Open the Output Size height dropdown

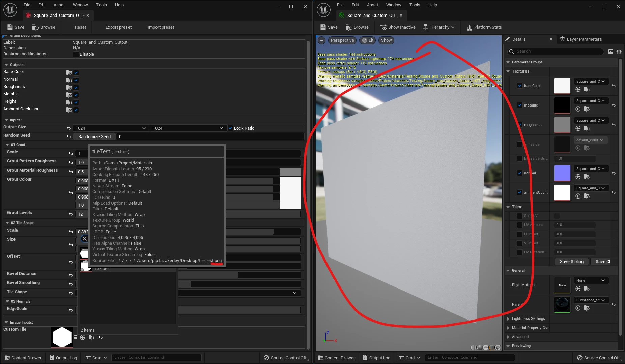(188, 128)
